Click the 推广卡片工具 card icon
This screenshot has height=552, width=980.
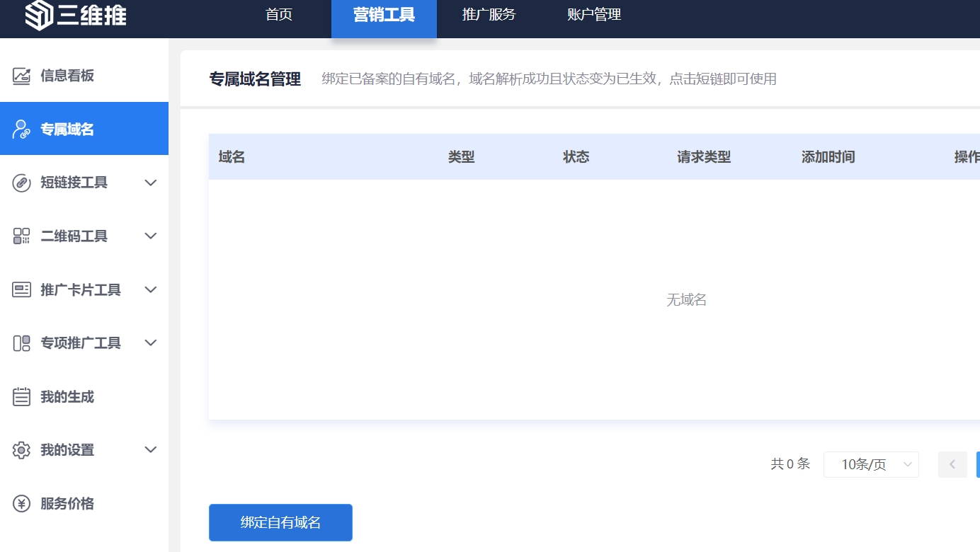click(22, 289)
